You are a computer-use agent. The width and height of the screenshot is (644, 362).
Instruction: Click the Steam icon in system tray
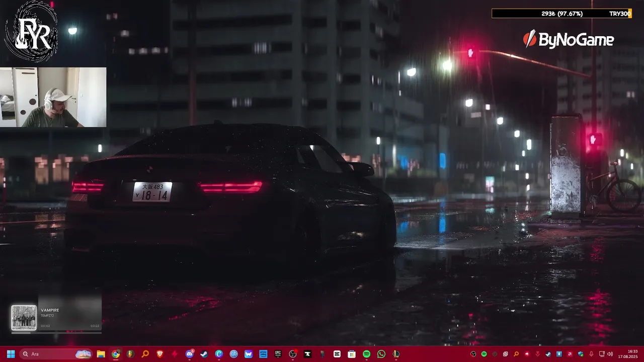548,354
